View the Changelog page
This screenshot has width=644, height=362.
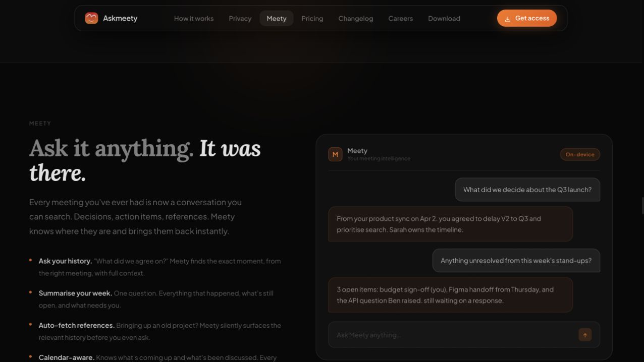(x=356, y=18)
